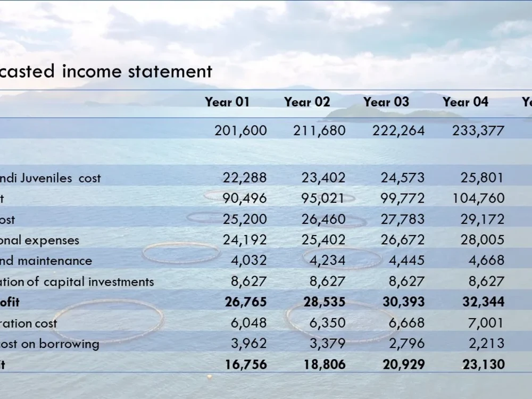This screenshot has width=532, height=399.
Task: Select the bold 32,344 profit cell
Action: (483, 302)
